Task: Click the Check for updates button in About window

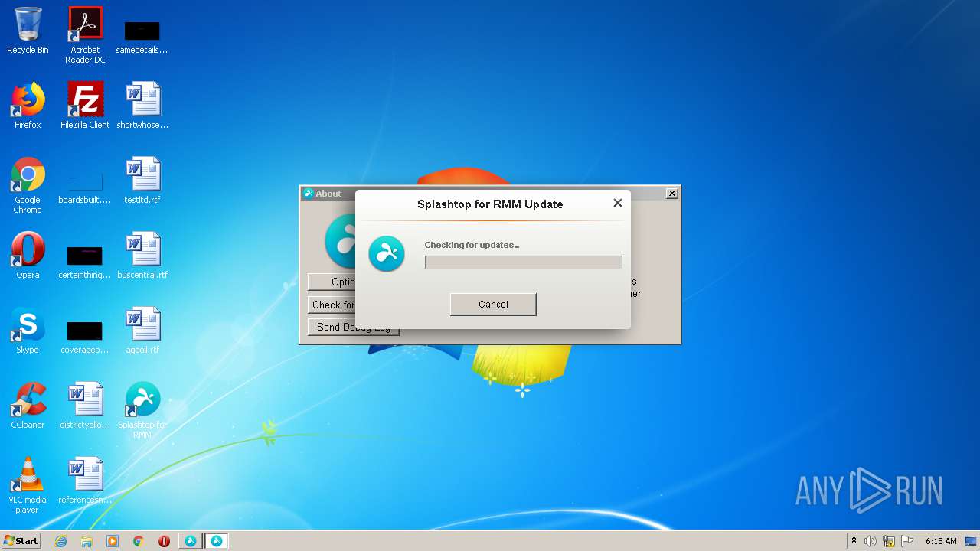Action: click(332, 305)
